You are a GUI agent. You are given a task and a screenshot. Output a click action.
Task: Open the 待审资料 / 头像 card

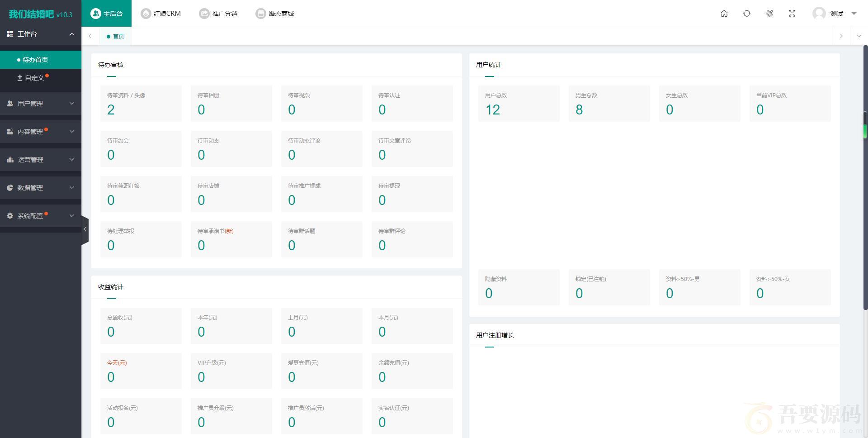(x=141, y=104)
